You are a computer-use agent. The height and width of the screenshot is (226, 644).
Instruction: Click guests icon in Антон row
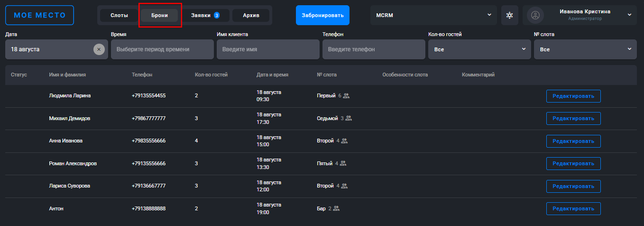[x=336, y=208]
